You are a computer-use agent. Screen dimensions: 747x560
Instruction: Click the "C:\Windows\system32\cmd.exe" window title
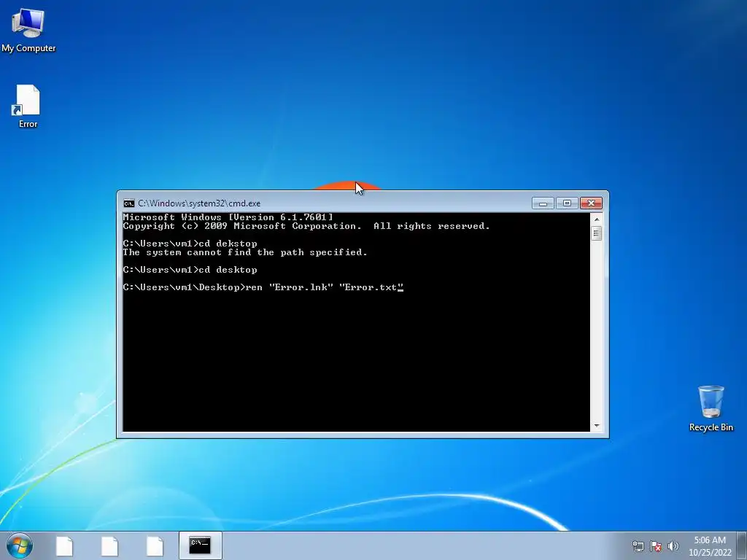199,203
